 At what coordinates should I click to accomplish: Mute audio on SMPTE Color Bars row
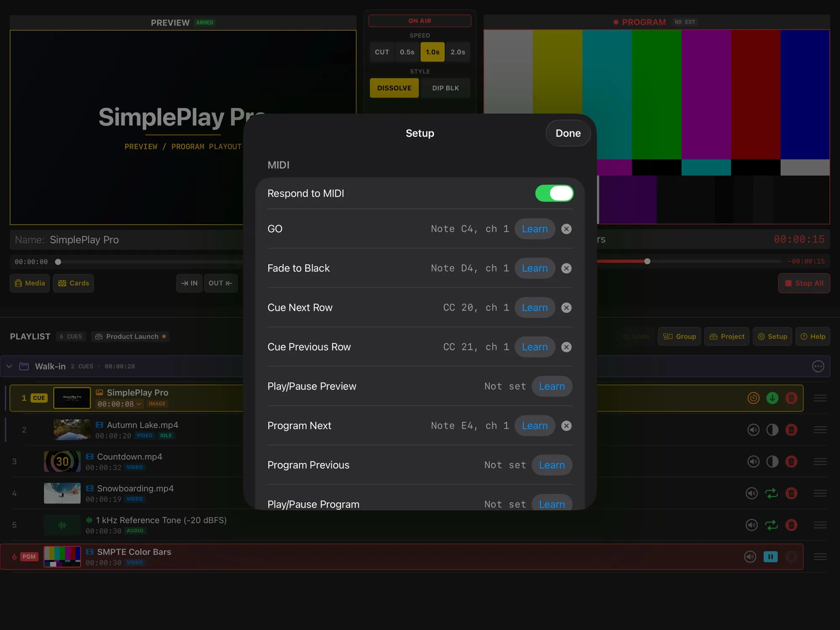coord(750,557)
